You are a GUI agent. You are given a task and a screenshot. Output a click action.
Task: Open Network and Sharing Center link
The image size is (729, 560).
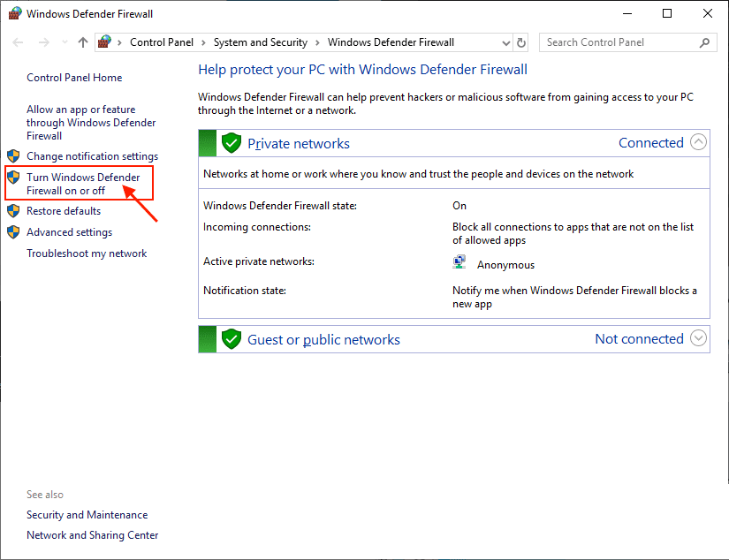click(x=92, y=535)
